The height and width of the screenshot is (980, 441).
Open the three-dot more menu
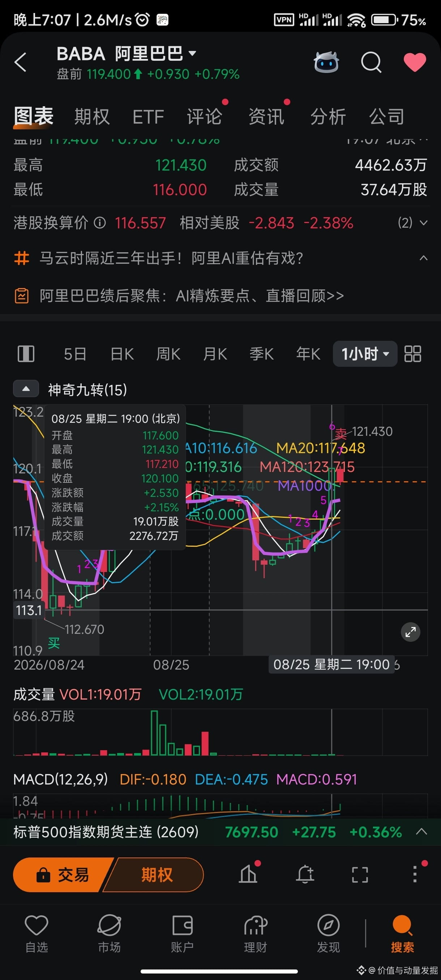point(415,874)
